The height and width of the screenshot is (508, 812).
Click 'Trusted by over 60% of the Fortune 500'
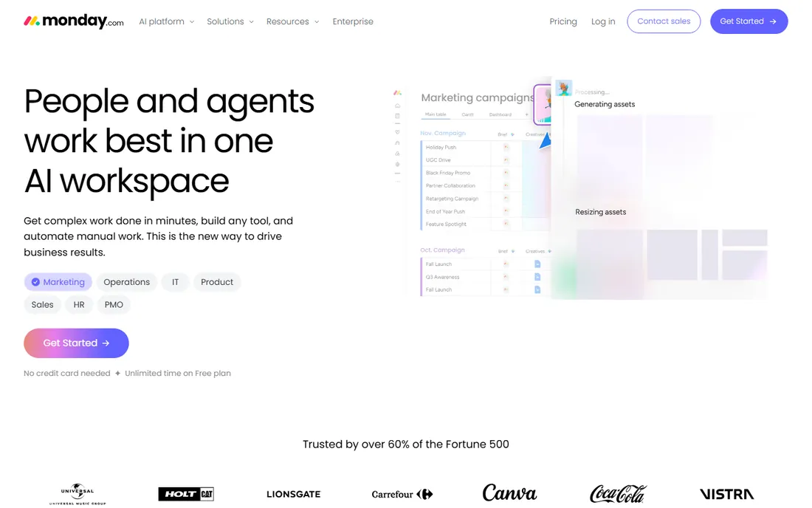(x=406, y=444)
